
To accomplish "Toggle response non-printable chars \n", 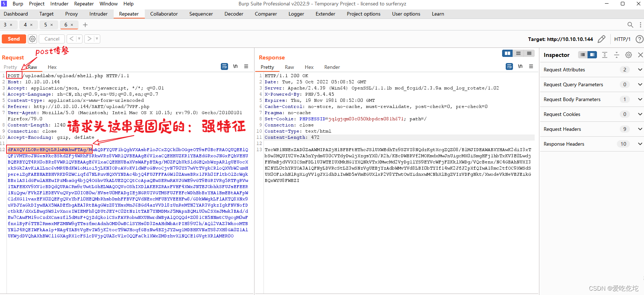I will pos(520,66).
